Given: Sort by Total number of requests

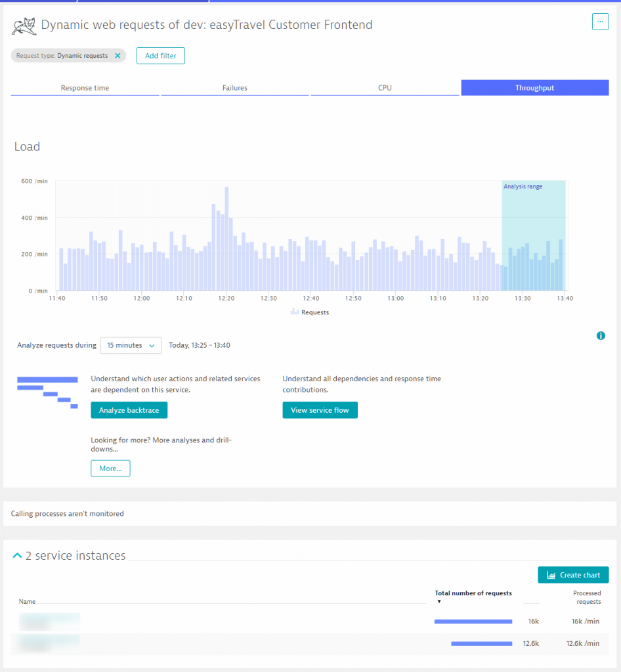Looking at the screenshot, I should [473, 593].
